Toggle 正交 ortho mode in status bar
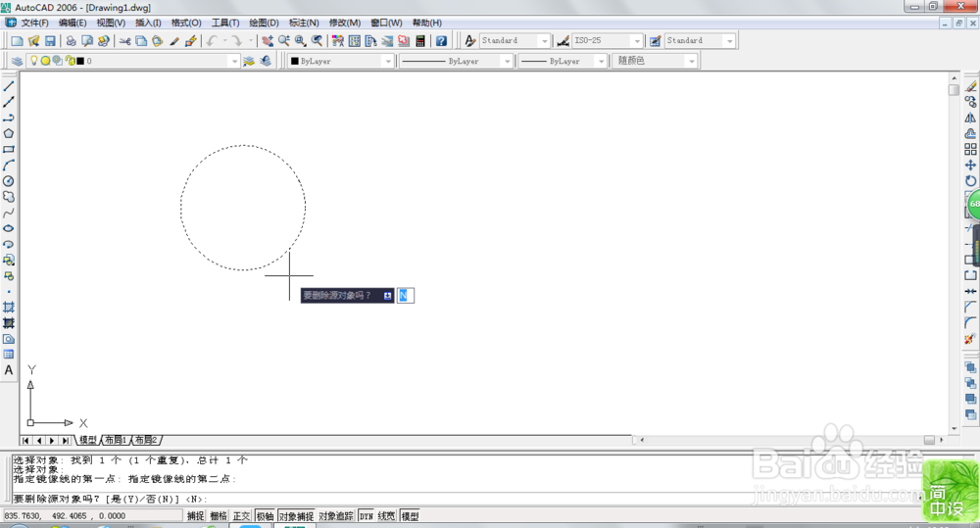This screenshot has width=980, height=528. [x=241, y=516]
